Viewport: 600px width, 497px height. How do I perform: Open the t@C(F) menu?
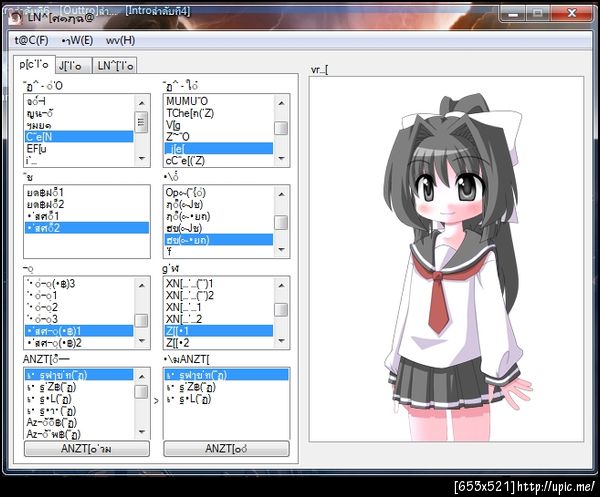pos(31,40)
